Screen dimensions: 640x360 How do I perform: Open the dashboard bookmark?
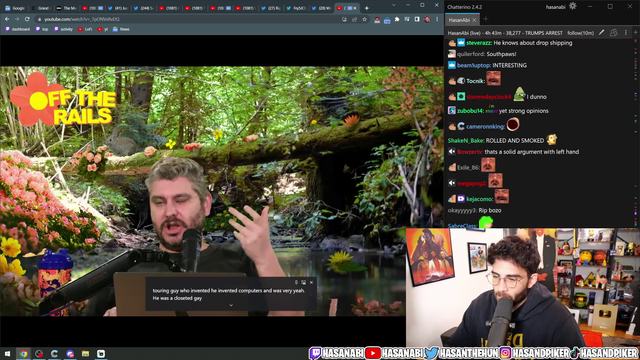pyautogui.click(x=18, y=29)
